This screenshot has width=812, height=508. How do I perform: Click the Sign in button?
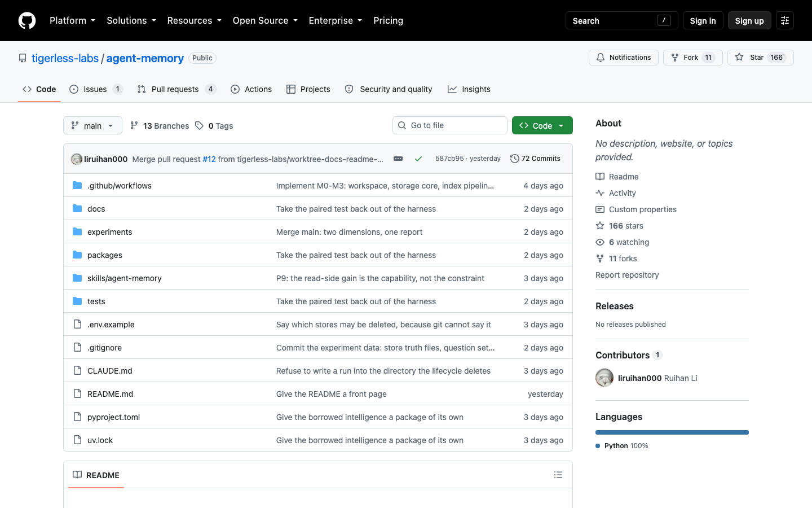(x=703, y=20)
